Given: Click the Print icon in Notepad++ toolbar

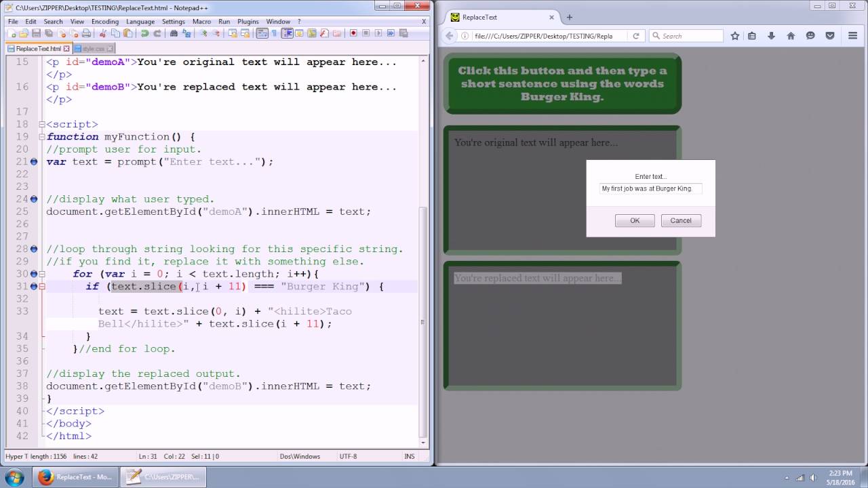Looking at the screenshot, I should pos(86,33).
